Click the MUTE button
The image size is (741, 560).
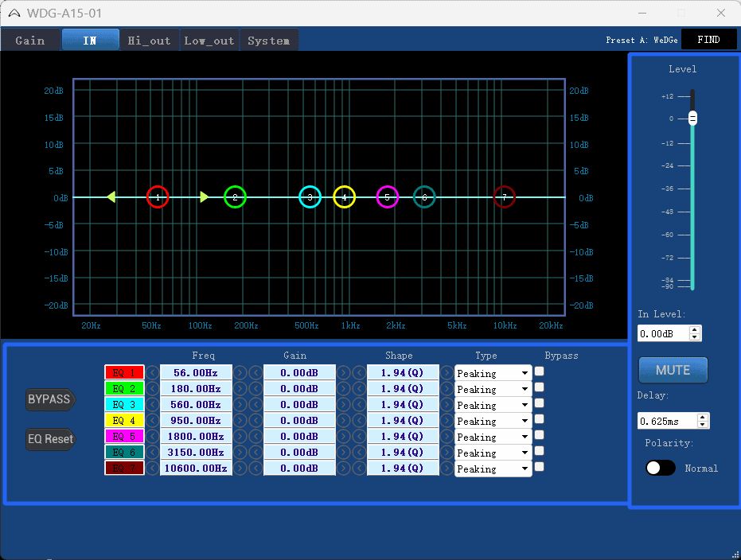point(673,370)
